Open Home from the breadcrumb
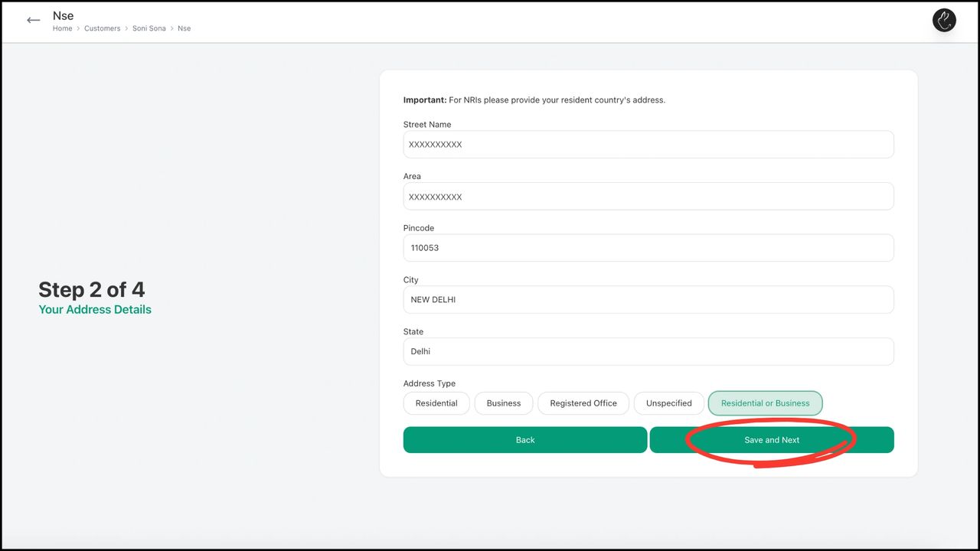This screenshot has width=980, height=551. [62, 28]
